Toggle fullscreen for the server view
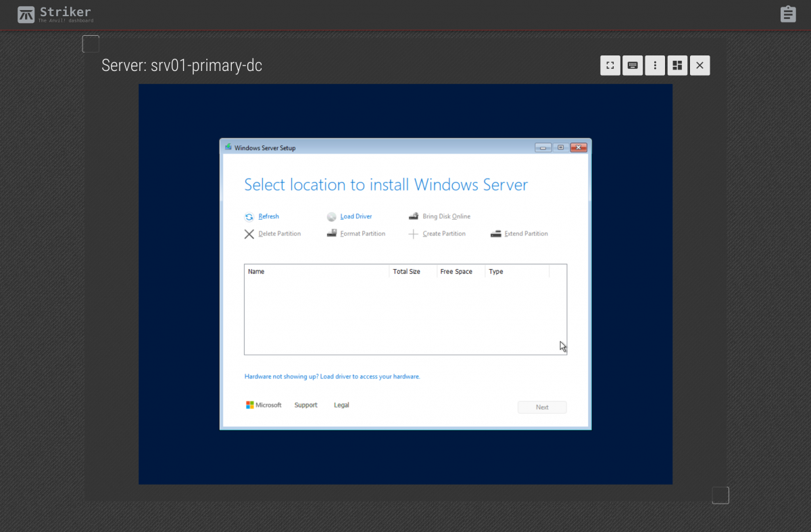The width and height of the screenshot is (811, 532). tap(610, 66)
